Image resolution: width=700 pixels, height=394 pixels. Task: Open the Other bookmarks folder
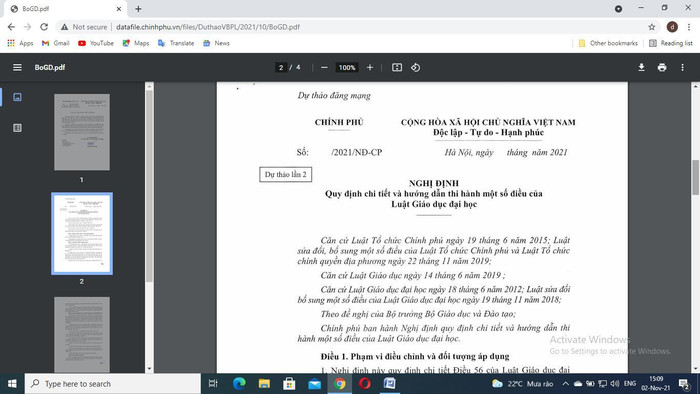pyautogui.click(x=608, y=43)
